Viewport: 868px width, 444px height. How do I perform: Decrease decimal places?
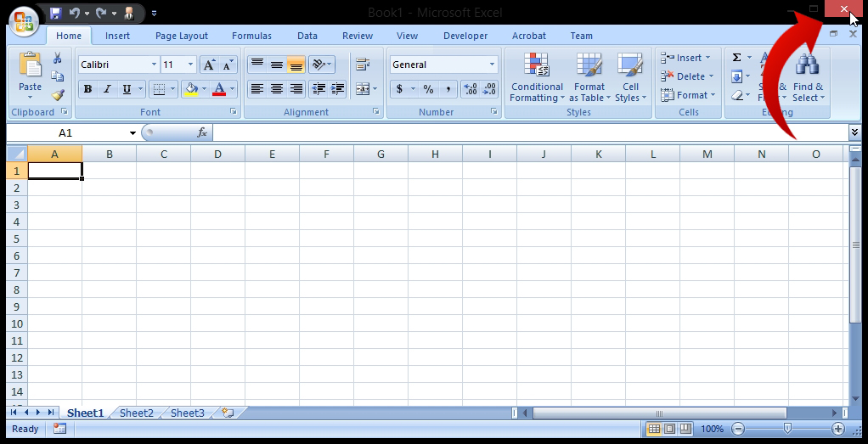(x=489, y=89)
